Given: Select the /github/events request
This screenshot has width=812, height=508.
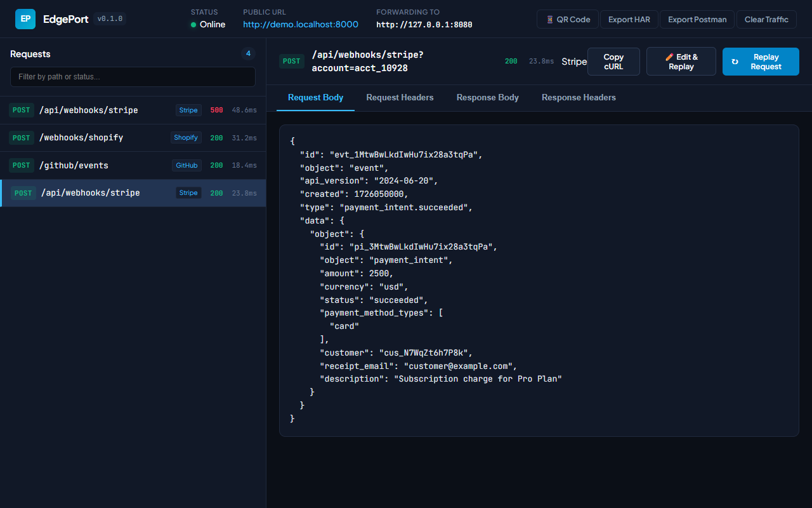Looking at the screenshot, I should click(x=133, y=165).
